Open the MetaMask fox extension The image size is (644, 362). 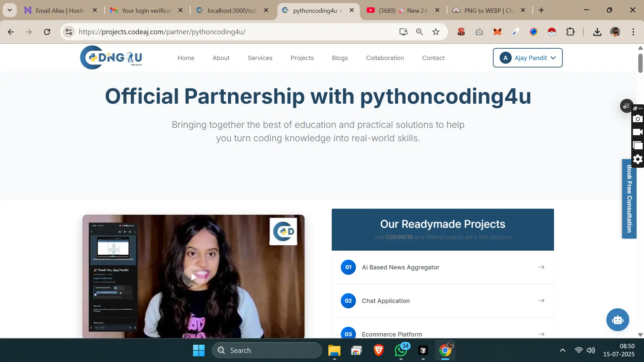point(497,32)
